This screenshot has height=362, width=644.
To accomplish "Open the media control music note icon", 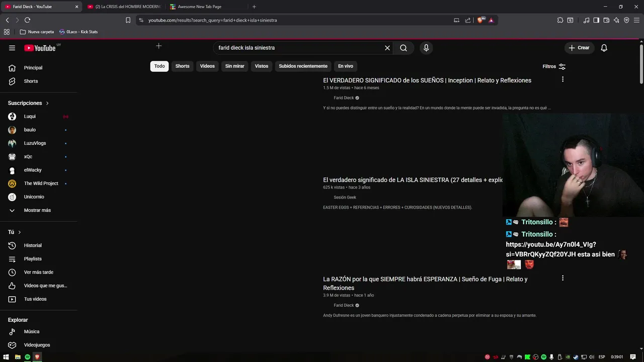I will coord(586,20).
